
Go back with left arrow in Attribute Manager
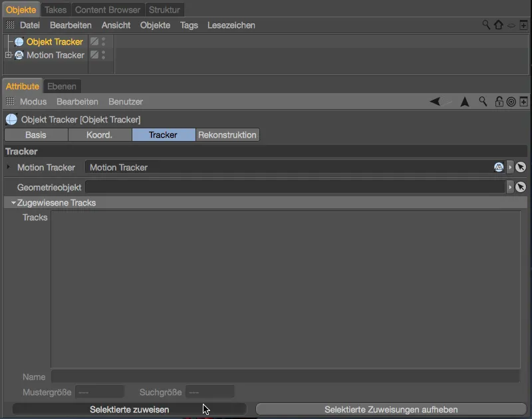click(x=435, y=101)
